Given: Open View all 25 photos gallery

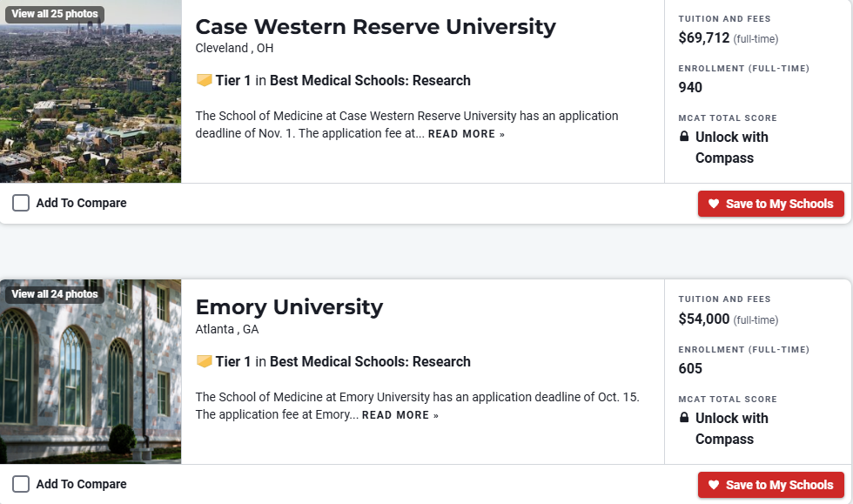Looking at the screenshot, I should [x=54, y=14].
